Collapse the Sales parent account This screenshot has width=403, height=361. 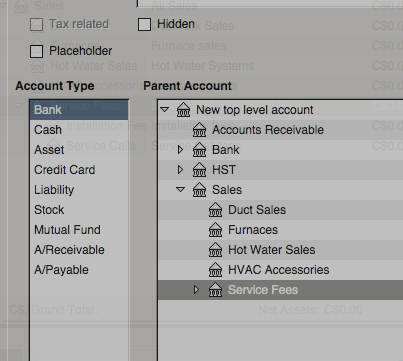pyautogui.click(x=181, y=189)
